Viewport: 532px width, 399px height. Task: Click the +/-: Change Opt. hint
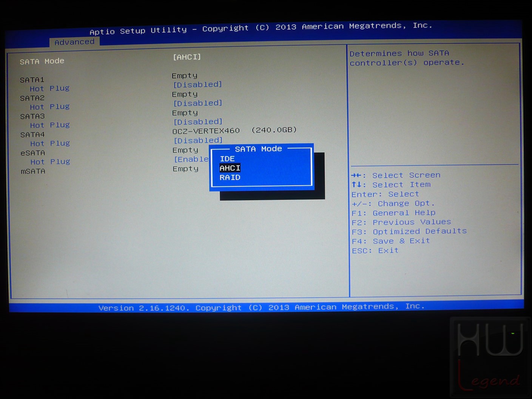tap(393, 203)
